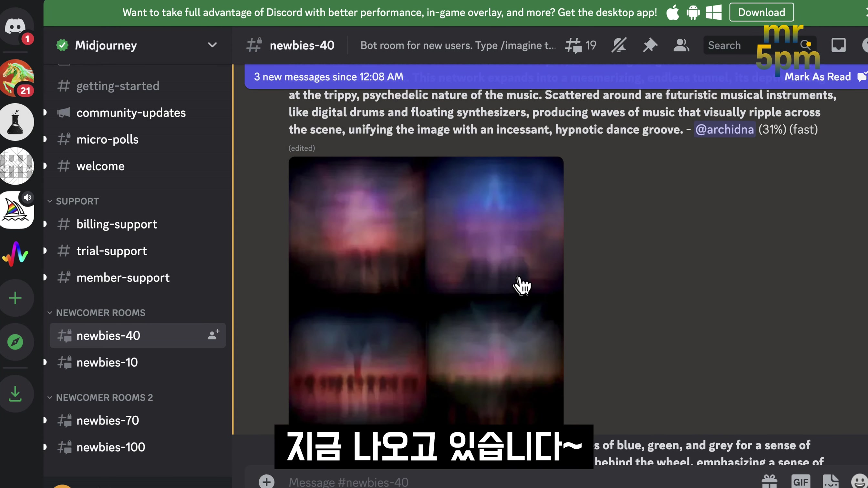
Task: Open the colorful wave logo server
Action: [15, 254]
